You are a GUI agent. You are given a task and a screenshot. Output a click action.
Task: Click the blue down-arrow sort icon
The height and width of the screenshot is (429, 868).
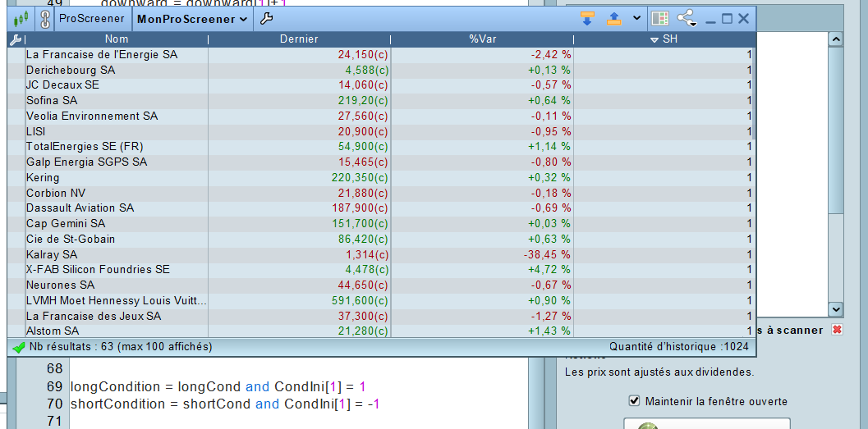pos(587,19)
